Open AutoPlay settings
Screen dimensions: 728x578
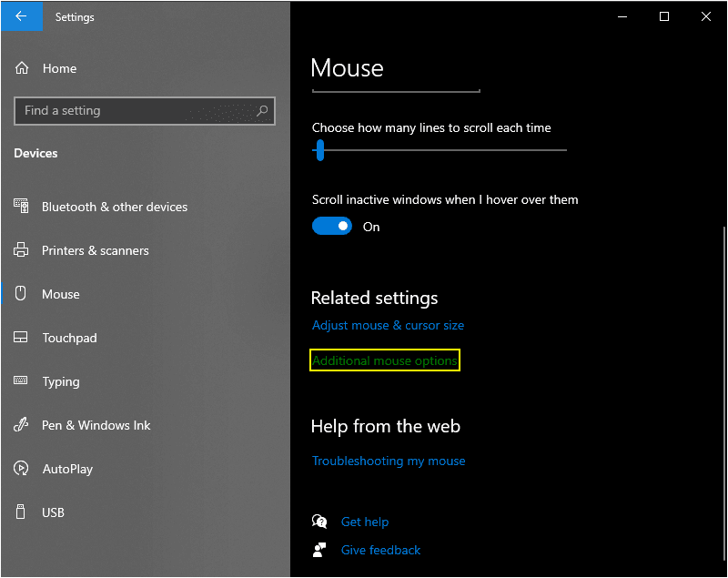[67, 469]
